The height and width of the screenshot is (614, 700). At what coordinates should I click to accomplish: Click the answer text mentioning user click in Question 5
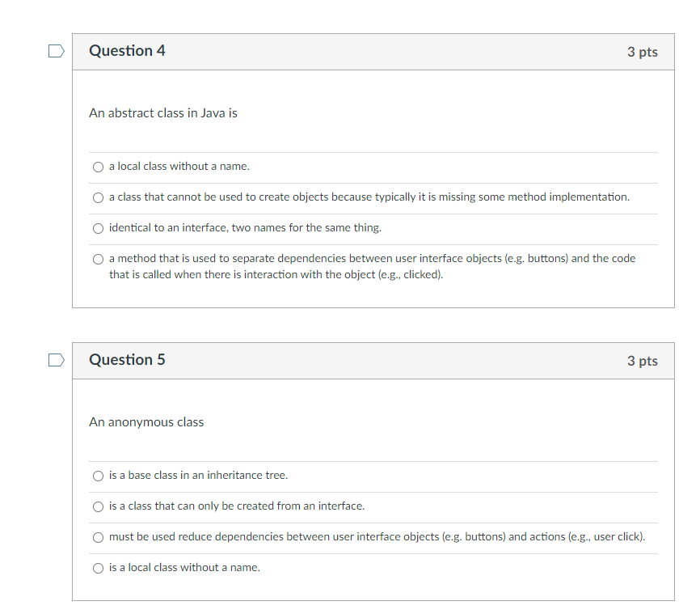[x=377, y=537]
